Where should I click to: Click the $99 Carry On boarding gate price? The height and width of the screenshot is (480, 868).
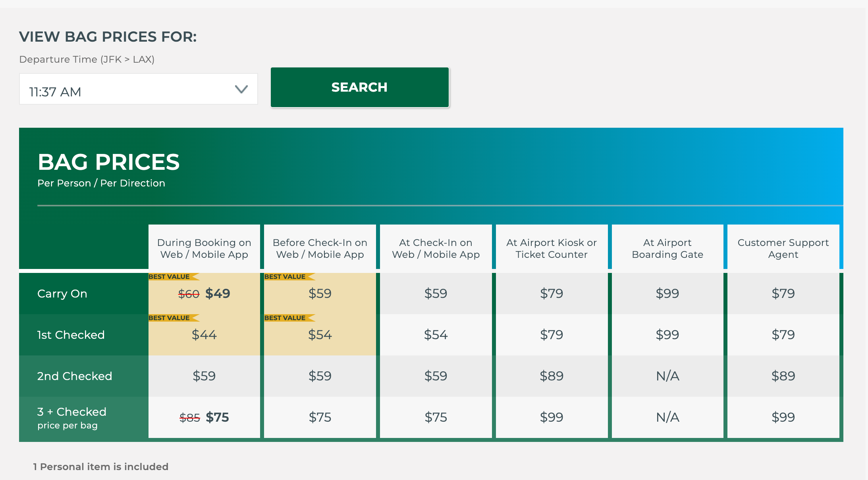(667, 294)
